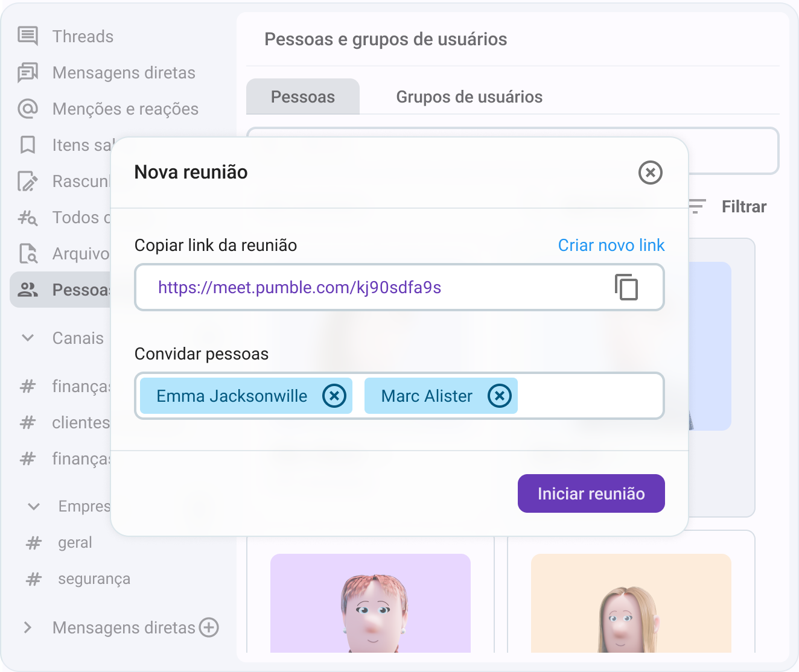The width and height of the screenshot is (799, 672).
Task: Start a new direct message with the plus icon
Action: [209, 627]
